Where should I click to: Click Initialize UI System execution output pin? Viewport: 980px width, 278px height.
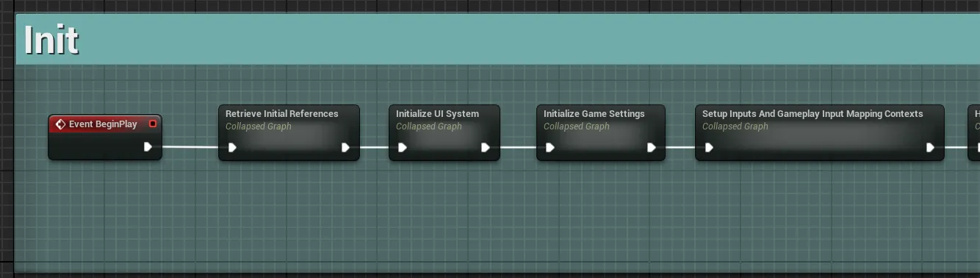pos(486,147)
